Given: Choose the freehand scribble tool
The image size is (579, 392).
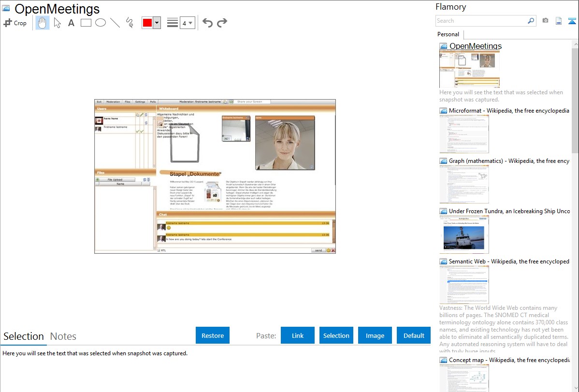Looking at the screenshot, I should click(130, 23).
